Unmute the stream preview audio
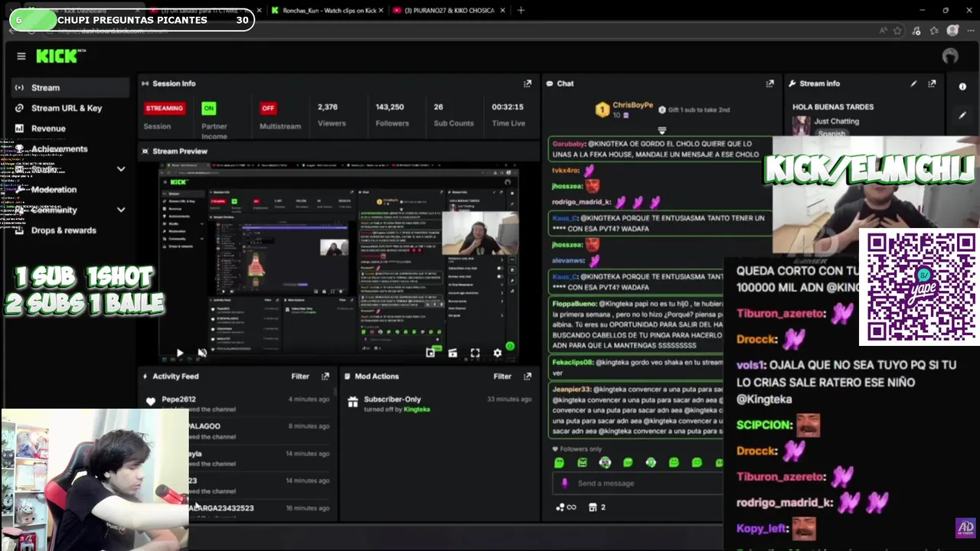Viewport: 980px width, 551px height. tap(202, 353)
